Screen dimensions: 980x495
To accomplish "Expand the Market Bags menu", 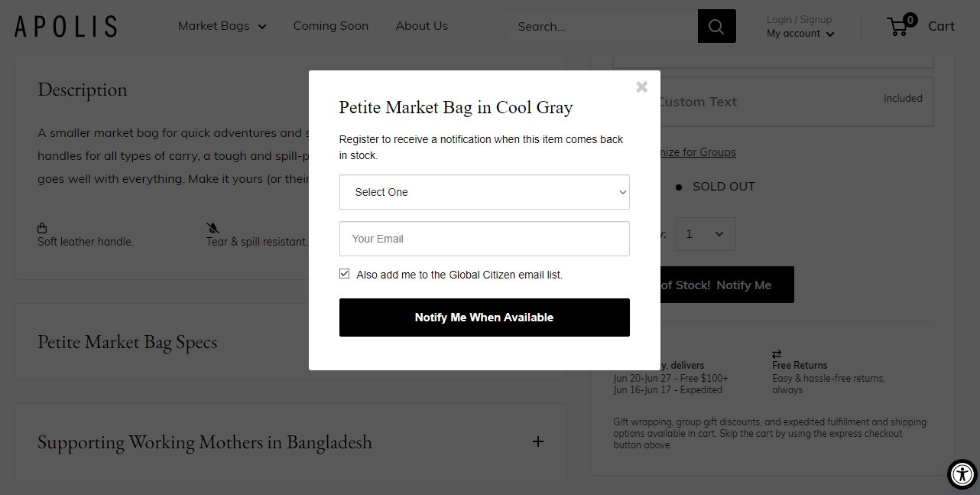I will (222, 26).
